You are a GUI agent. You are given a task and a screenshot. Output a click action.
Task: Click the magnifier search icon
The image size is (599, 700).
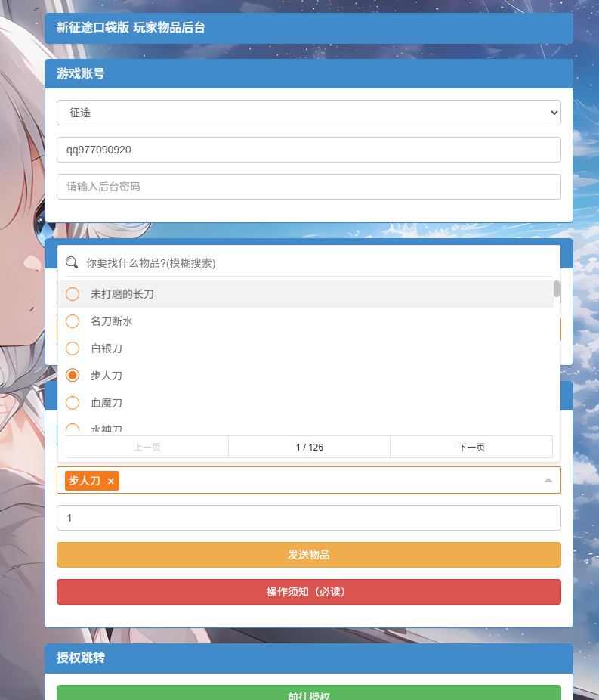click(x=72, y=262)
